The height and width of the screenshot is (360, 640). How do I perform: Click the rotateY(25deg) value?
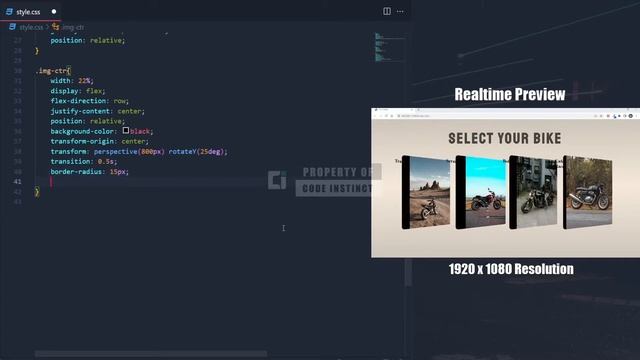196,151
